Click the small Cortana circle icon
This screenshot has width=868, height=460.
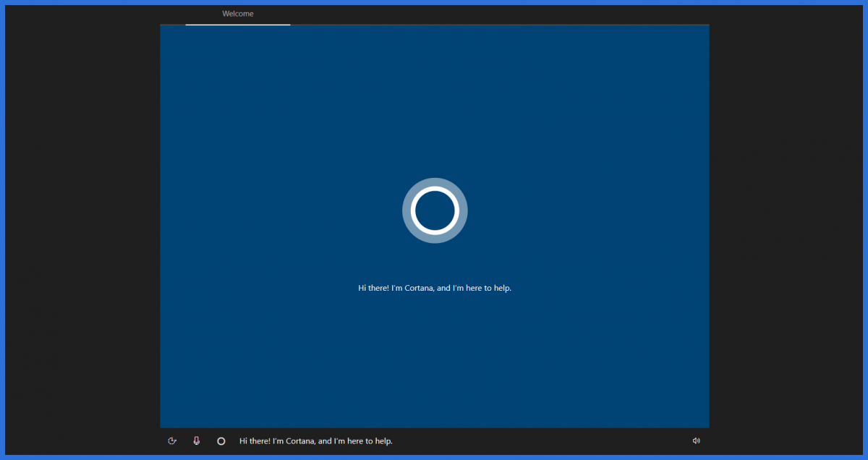click(221, 440)
